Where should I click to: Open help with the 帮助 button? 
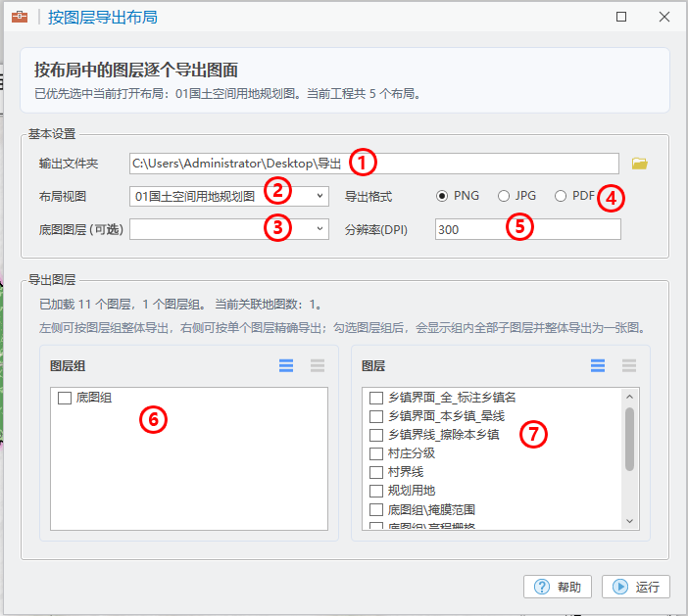tap(558, 587)
